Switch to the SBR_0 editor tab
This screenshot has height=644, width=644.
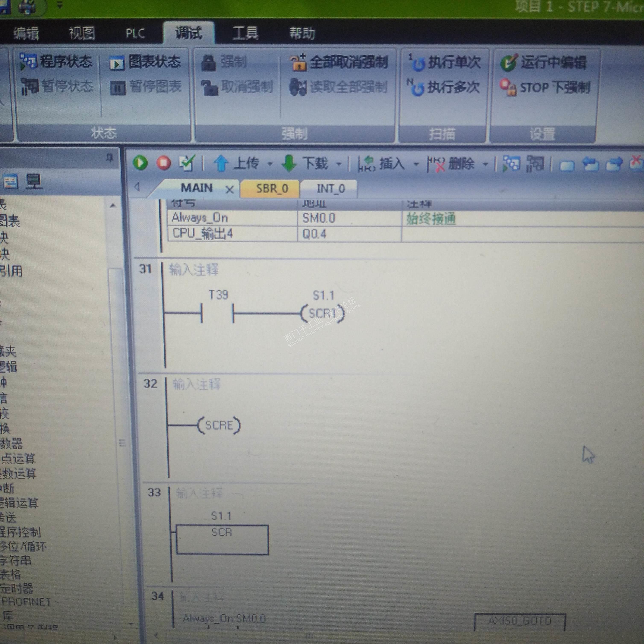coord(272,189)
